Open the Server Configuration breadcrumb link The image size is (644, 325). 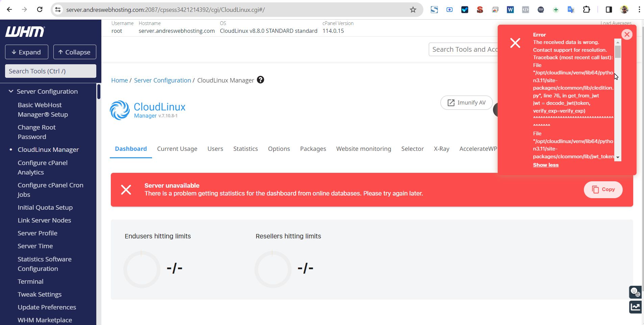click(x=163, y=80)
